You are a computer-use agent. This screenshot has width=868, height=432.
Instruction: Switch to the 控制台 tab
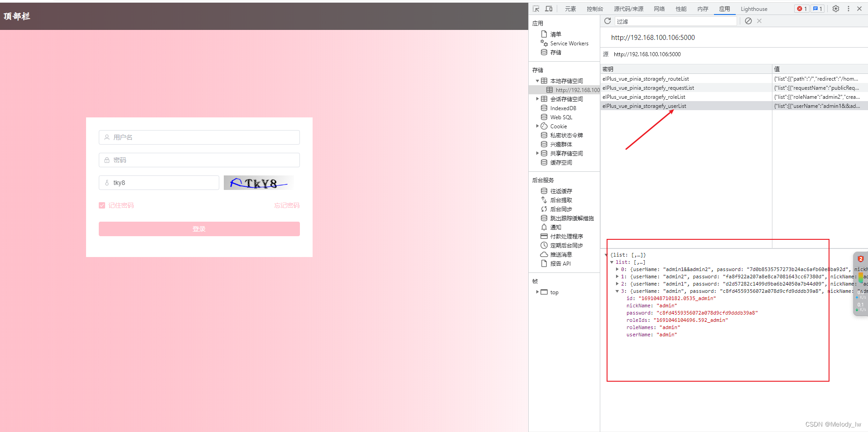click(595, 9)
